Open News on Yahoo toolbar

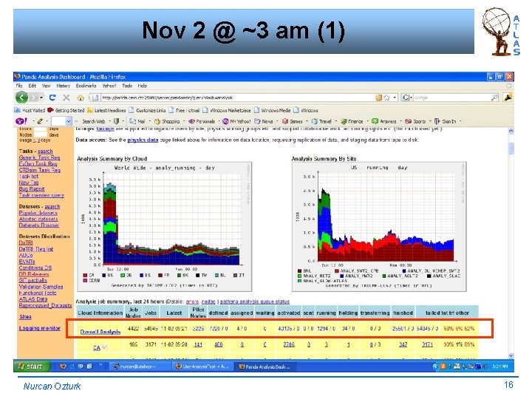point(264,121)
